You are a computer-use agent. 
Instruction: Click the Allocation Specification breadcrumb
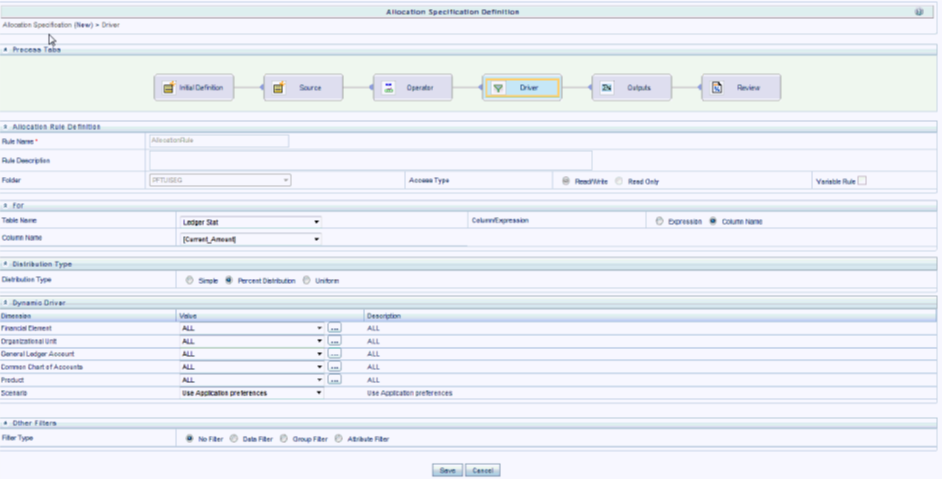[47, 25]
